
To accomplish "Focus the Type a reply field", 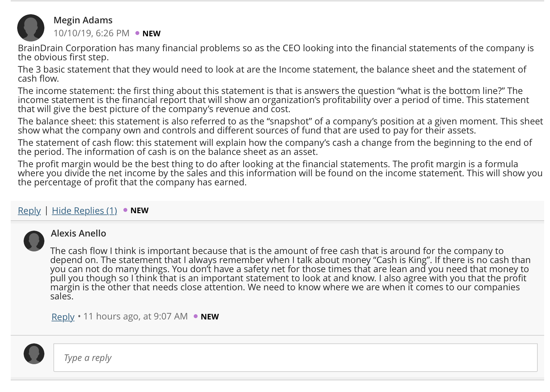I will click(x=295, y=358).
